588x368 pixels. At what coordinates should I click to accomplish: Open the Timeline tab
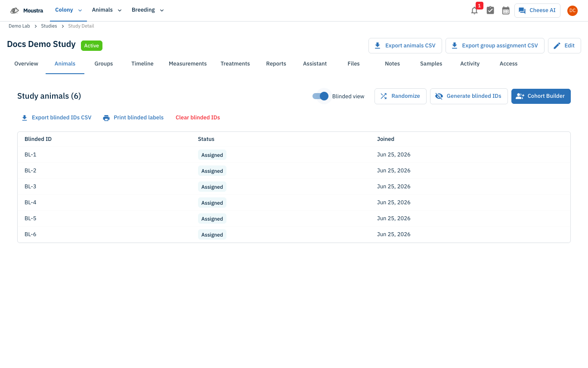click(x=142, y=64)
